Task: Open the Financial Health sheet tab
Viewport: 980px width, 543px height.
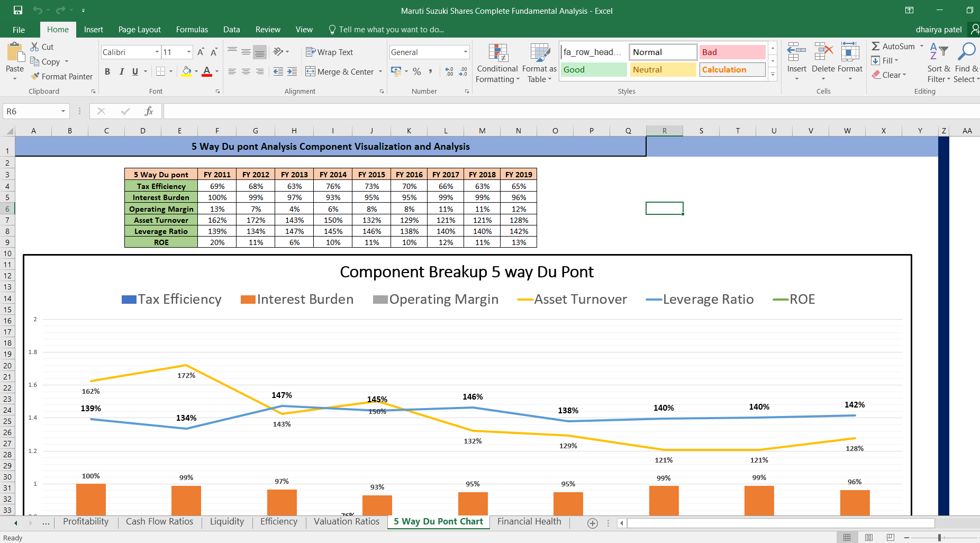Action: click(x=529, y=521)
